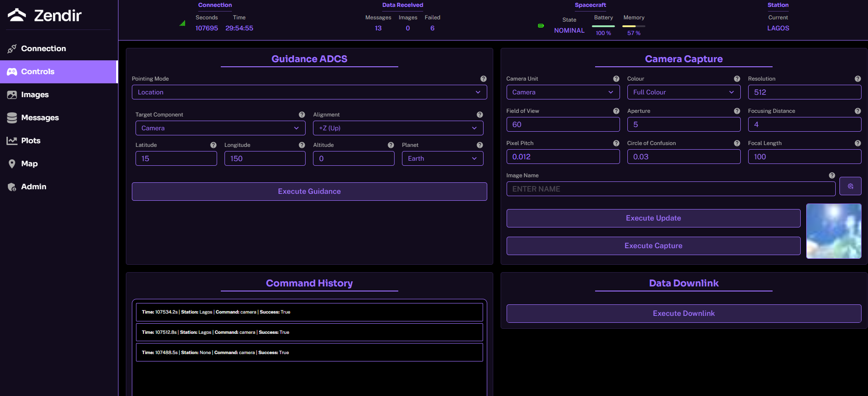Click the Circle of Confusion help icon
Image resolution: width=868 pixels, height=396 pixels.
pyautogui.click(x=737, y=143)
